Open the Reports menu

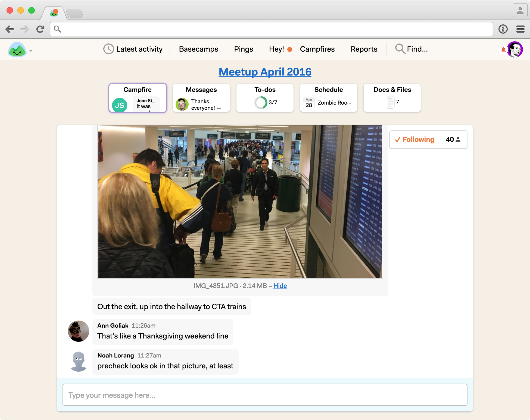pyautogui.click(x=364, y=49)
